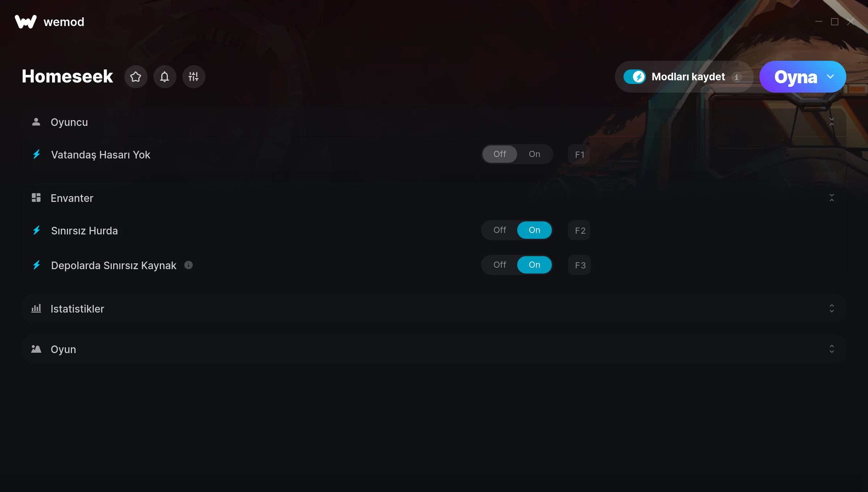Change the F2 hotkey binding
The height and width of the screenshot is (492, 868).
(x=579, y=230)
